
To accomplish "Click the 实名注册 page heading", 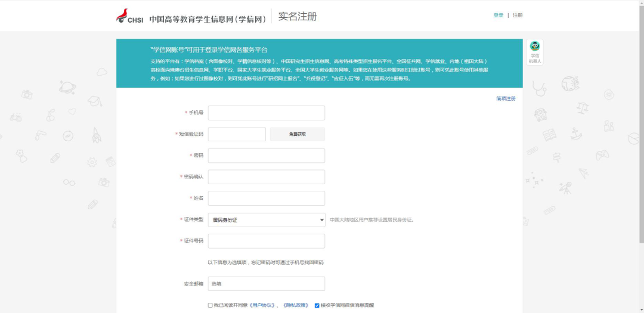I will tap(298, 17).
